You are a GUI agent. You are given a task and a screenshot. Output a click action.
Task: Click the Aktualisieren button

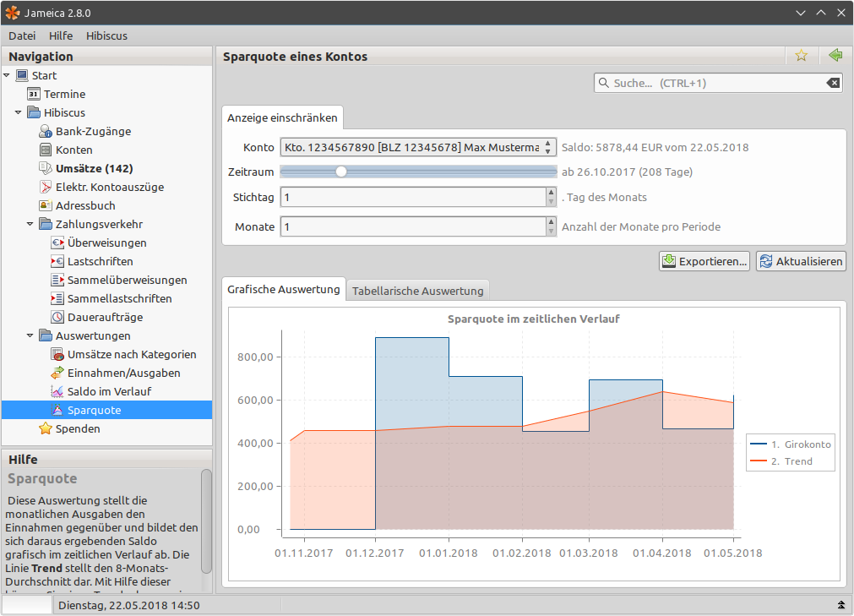(x=801, y=261)
